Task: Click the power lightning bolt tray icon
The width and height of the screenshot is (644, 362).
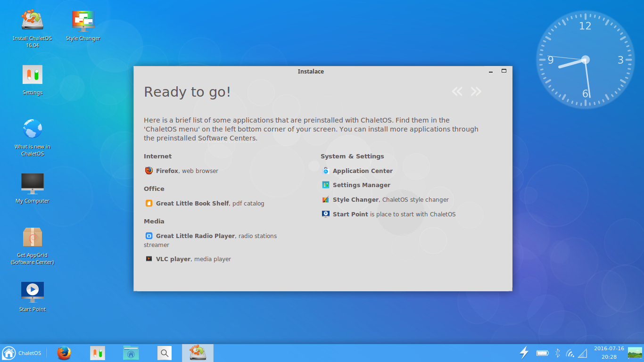Action: point(524,353)
